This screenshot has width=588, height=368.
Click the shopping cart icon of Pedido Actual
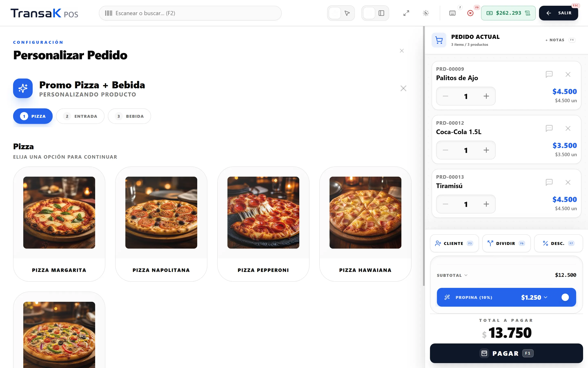[x=439, y=40]
